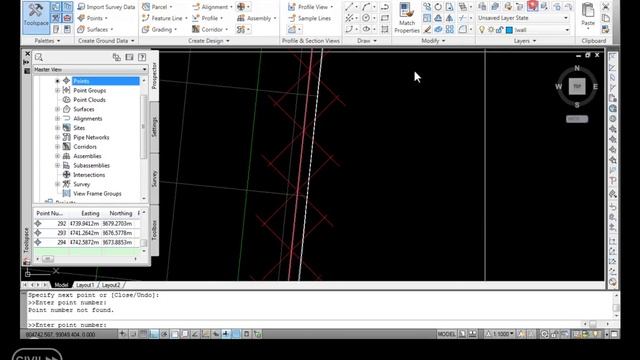640x360 pixels.
Task: Expand the Surfaces tree node
Action: (58, 109)
